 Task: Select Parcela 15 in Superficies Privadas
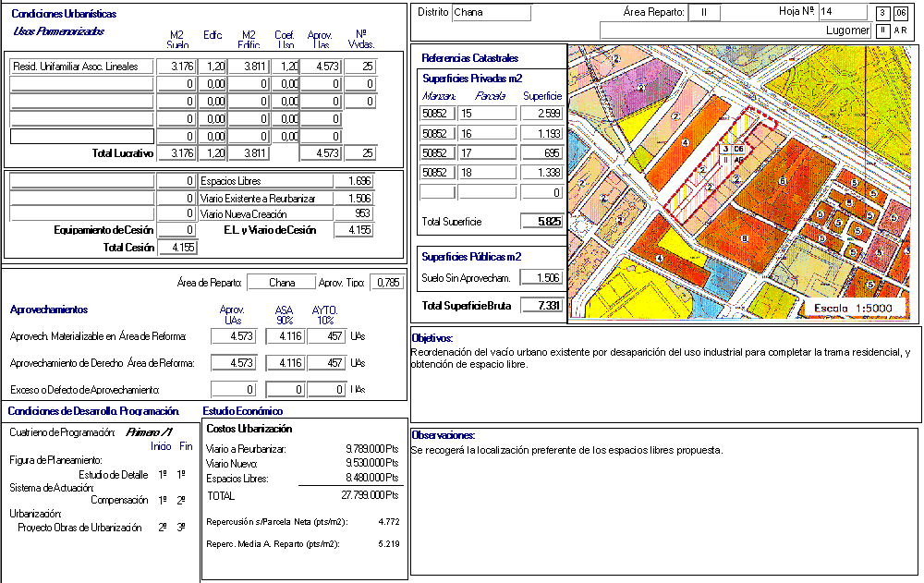(487, 114)
